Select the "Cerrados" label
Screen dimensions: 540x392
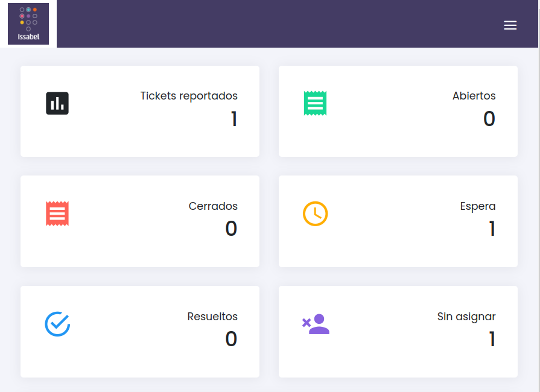[213, 206]
